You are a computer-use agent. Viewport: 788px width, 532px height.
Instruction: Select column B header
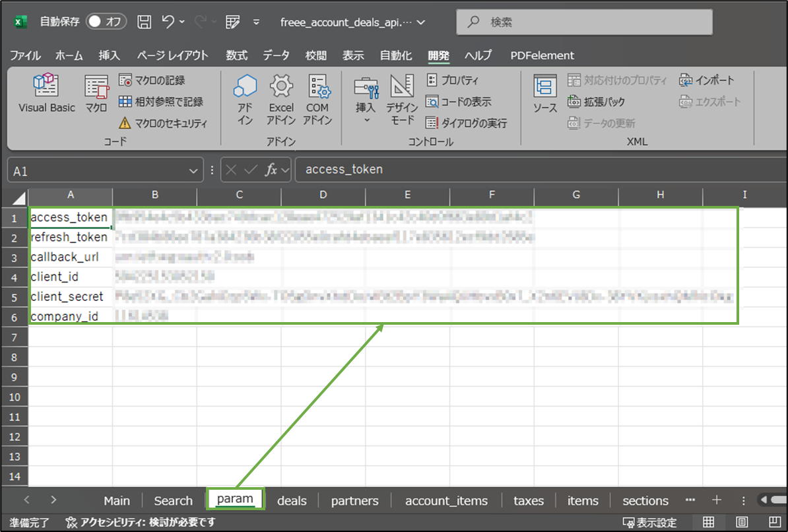click(x=155, y=195)
